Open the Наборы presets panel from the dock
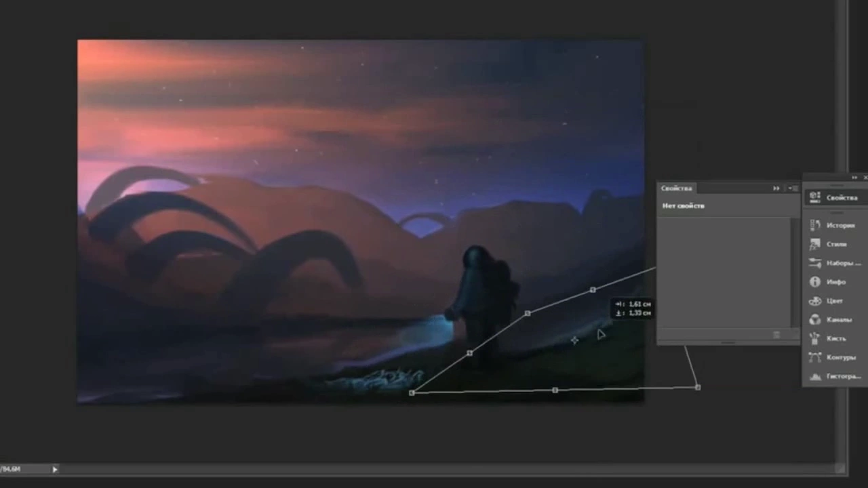 (835, 263)
